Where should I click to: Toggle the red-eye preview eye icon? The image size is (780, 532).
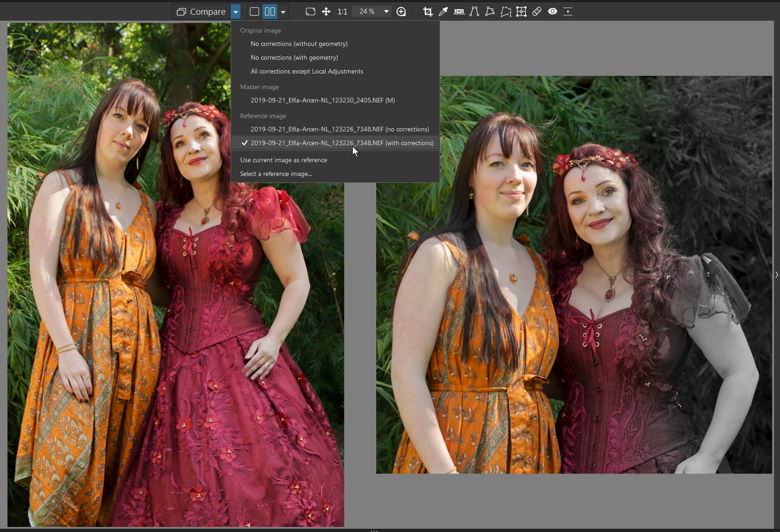[553, 11]
